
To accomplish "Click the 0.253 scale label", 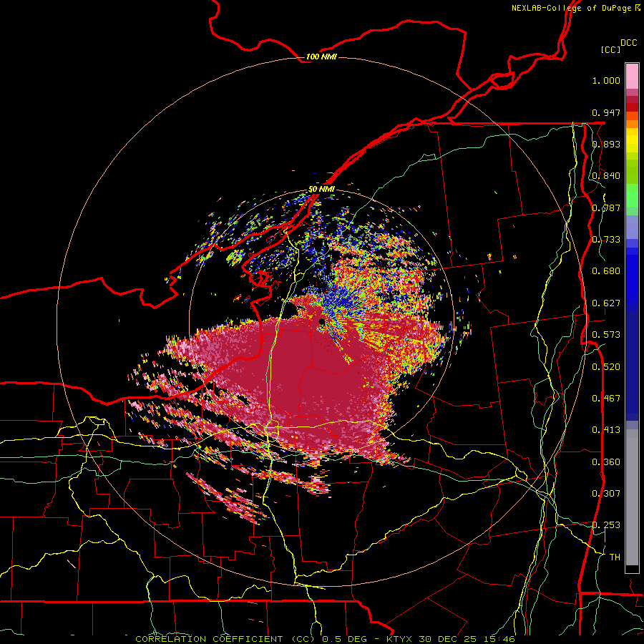I will pyautogui.click(x=606, y=525).
